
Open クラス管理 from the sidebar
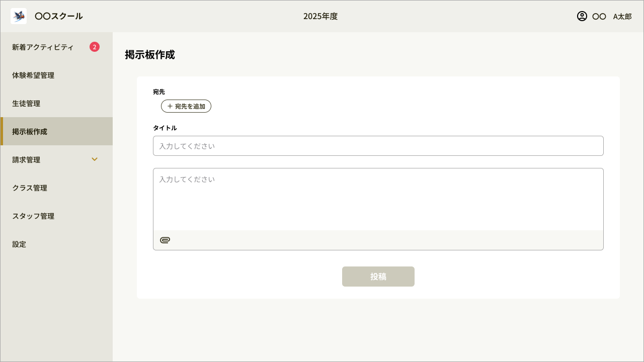click(x=29, y=188)
